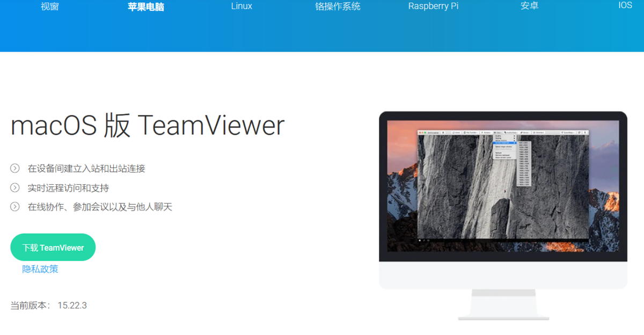Click the text 在线协作、参加会议以及与他人聊天

(x=100, y=207)
